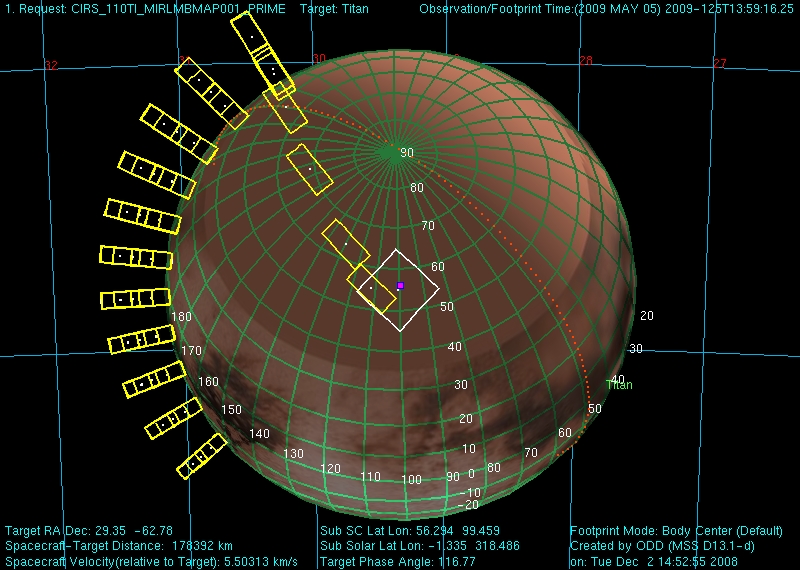Image resolution: width=800 pixels, height=570 pixels.
Task: Click the spacecraft velocity '5.50313 km/s' readout
Action: tap(261, 561)
